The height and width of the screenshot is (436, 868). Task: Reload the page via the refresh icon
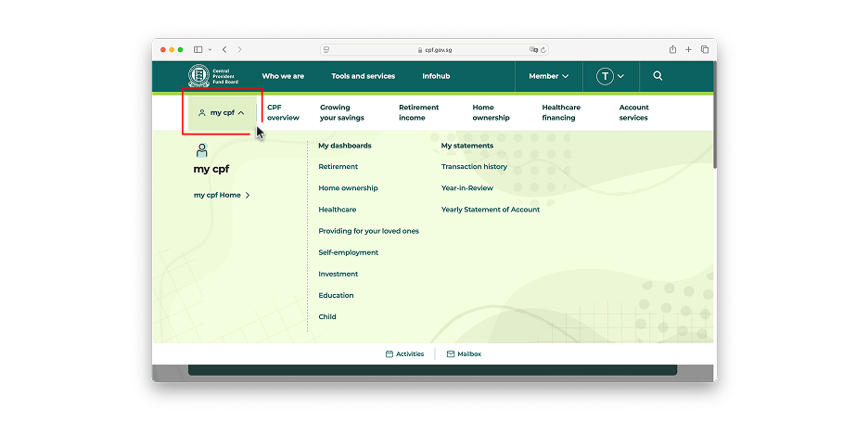(x=543, y=49)
